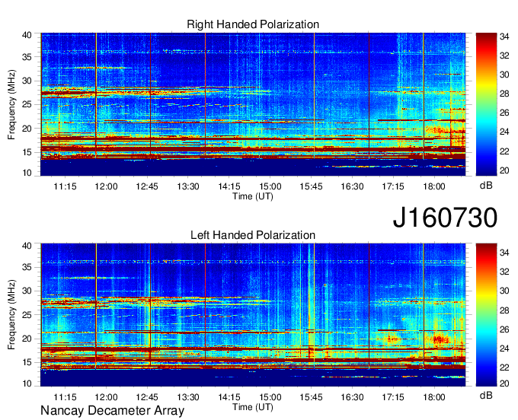
Task: Click the dB unit label of lower colorbar
Action: (486, 395)
